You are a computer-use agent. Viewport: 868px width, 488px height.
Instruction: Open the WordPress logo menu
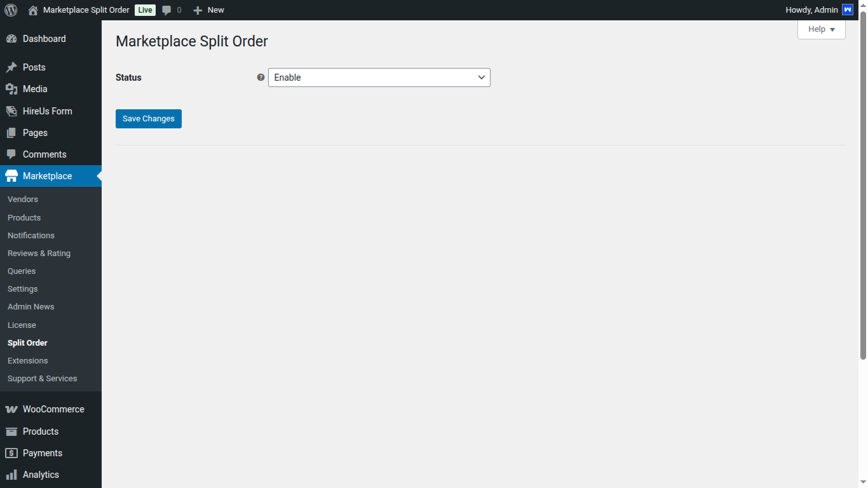(x=10, y=10)
